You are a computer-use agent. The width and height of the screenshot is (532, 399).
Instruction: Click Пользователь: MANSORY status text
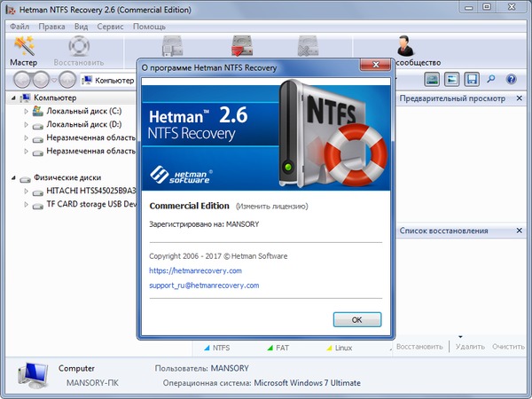[202, 369]
